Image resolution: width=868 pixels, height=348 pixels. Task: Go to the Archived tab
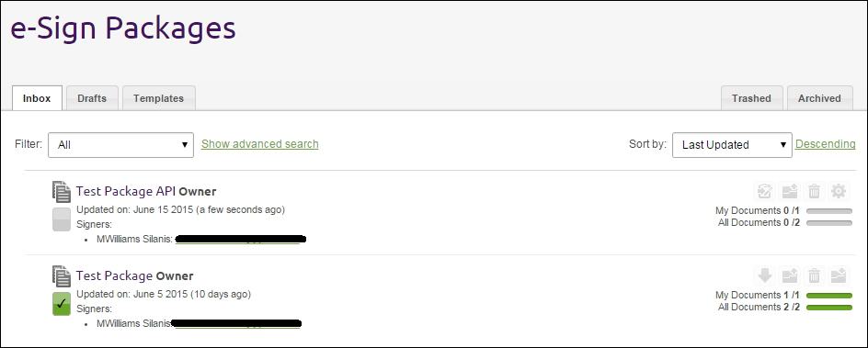point(819,98)
